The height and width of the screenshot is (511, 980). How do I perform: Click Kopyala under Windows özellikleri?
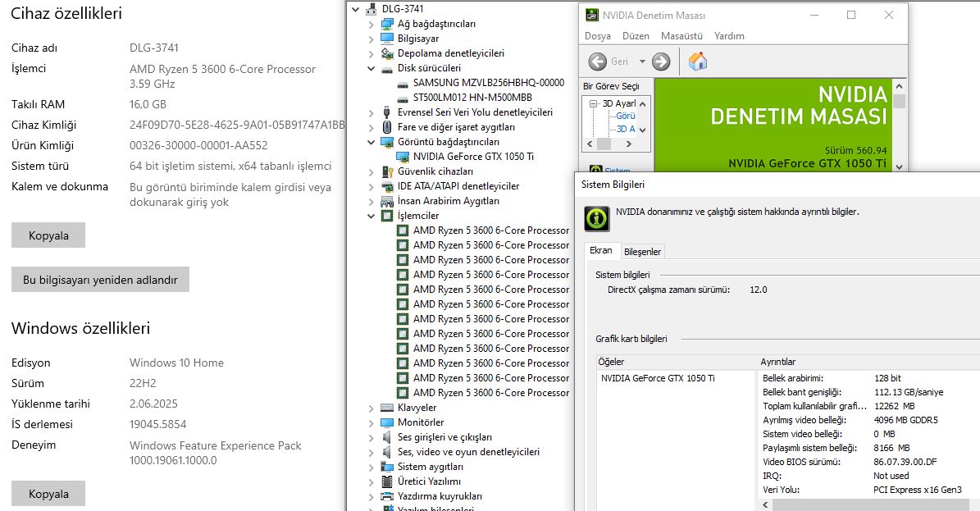tap(48, 494)
